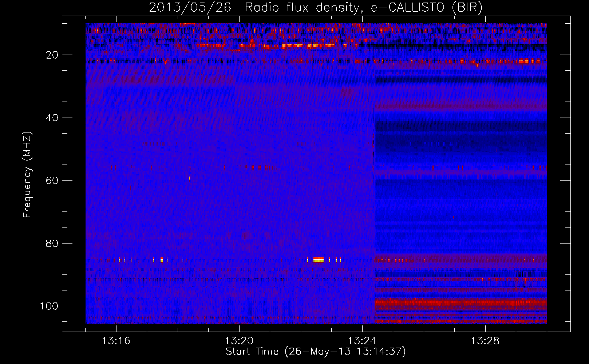Click the '13:20' time tick label
This screenshot has height=364, width=589.
point(239,341)
